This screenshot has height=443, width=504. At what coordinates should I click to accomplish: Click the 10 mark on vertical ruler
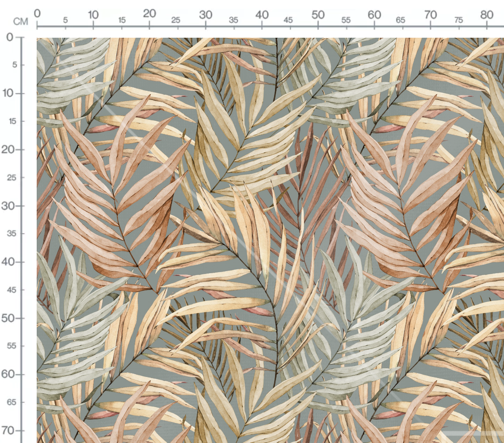click(x=8, y=93)
